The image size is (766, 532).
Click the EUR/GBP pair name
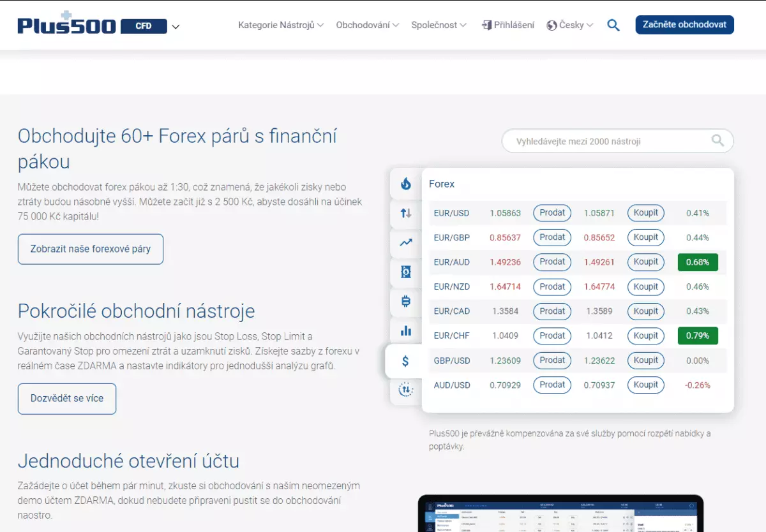pyautogui.click(x=451, y=238)
